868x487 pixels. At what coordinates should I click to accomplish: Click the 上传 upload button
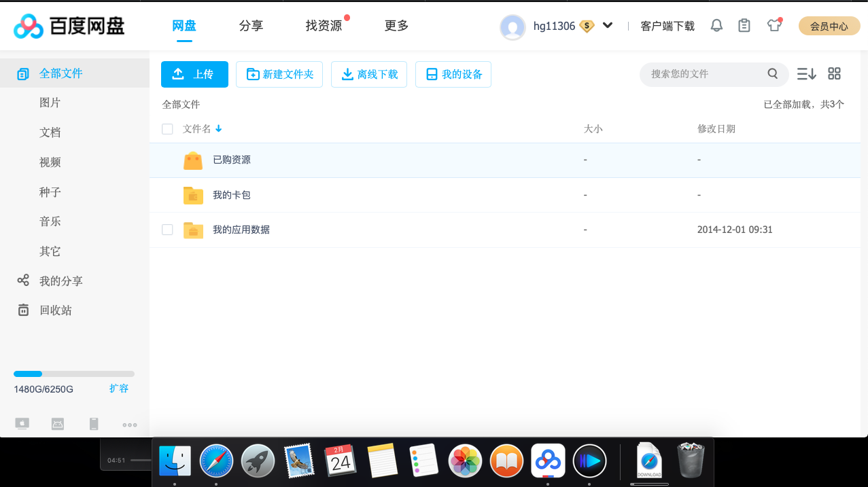point(194,74)
